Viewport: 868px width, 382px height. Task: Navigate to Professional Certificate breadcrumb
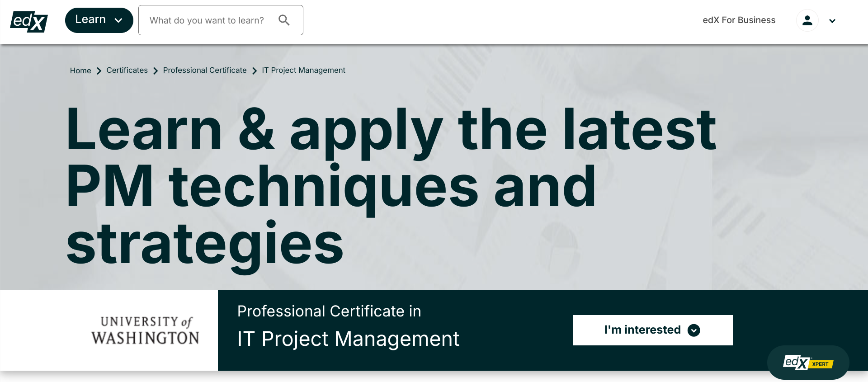(x=205, y=70)
